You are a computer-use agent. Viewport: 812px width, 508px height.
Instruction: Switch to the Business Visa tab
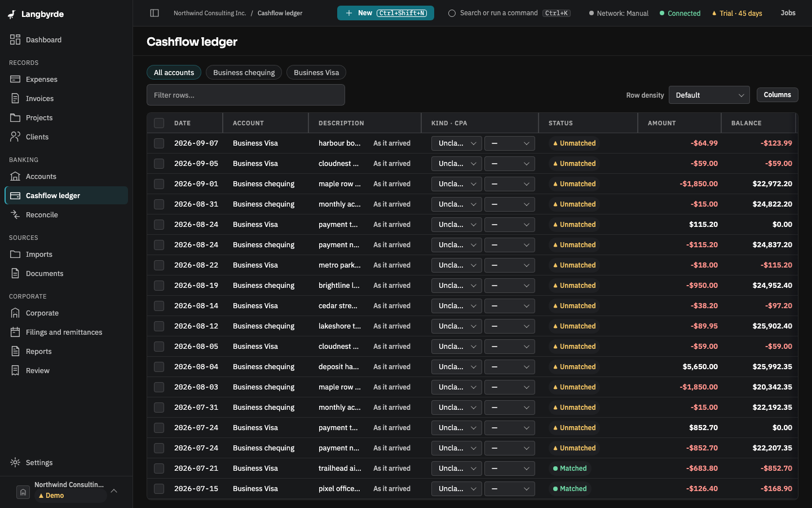pos(316,72)
